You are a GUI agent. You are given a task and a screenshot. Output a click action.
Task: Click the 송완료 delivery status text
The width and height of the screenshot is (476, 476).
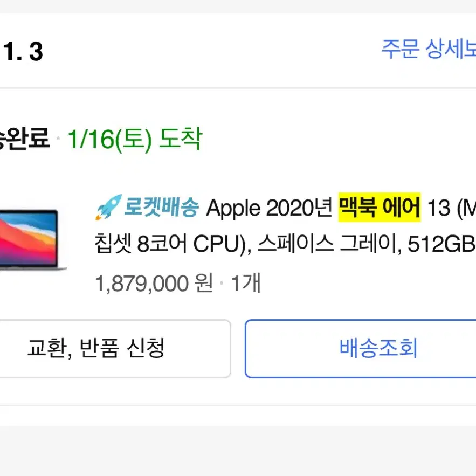click(x=24, y=139)
